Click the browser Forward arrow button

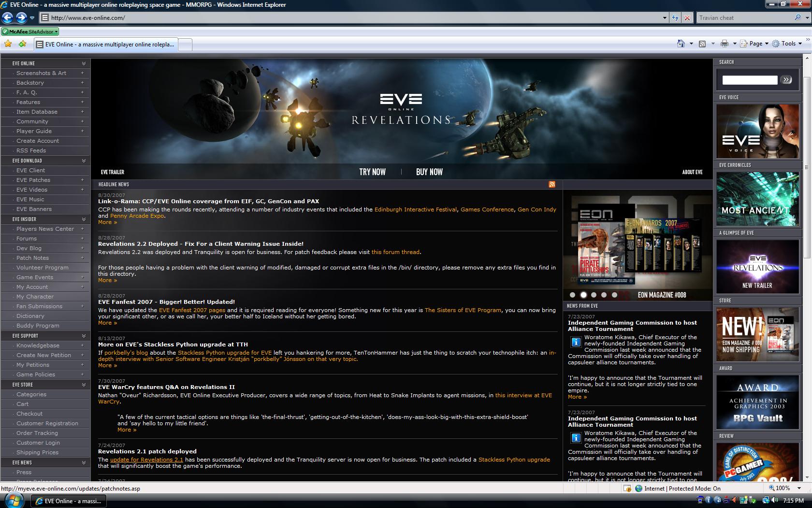pos(21,18)
